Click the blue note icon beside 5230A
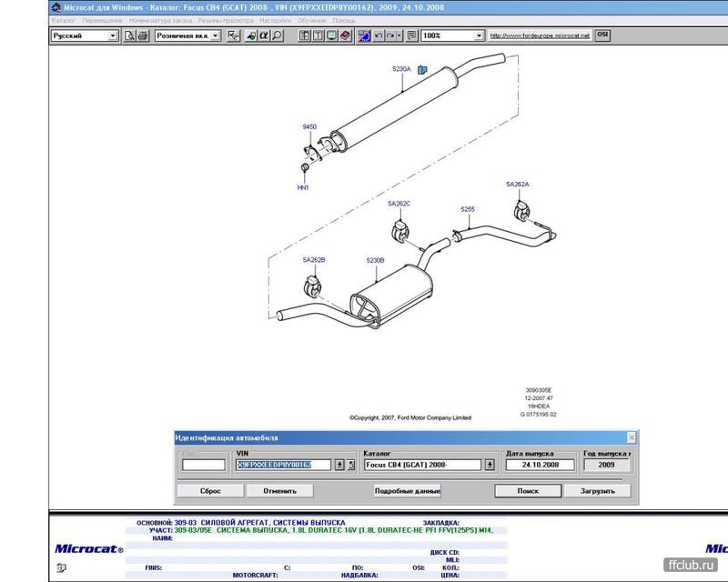 [423, 69]
